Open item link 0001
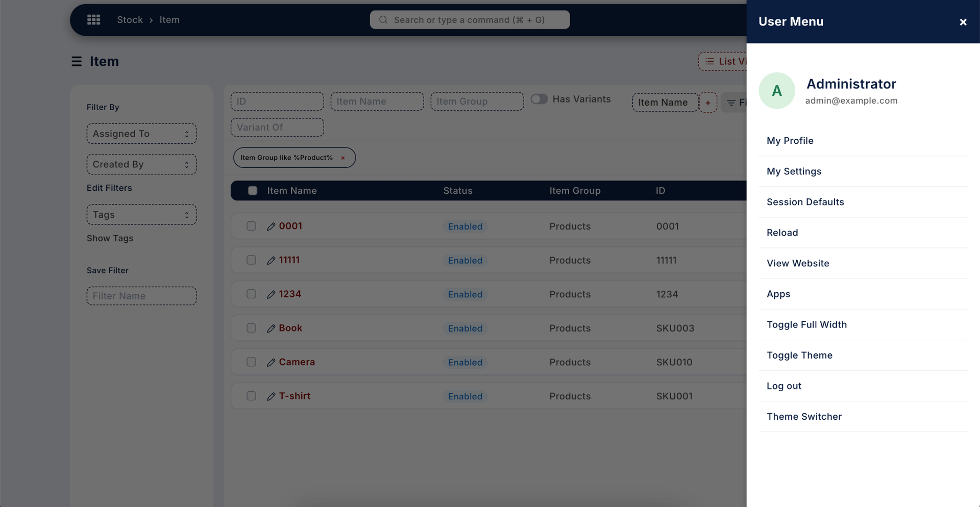Image resolution: width=980 pixels, height=507 pixels. (290, 226)
